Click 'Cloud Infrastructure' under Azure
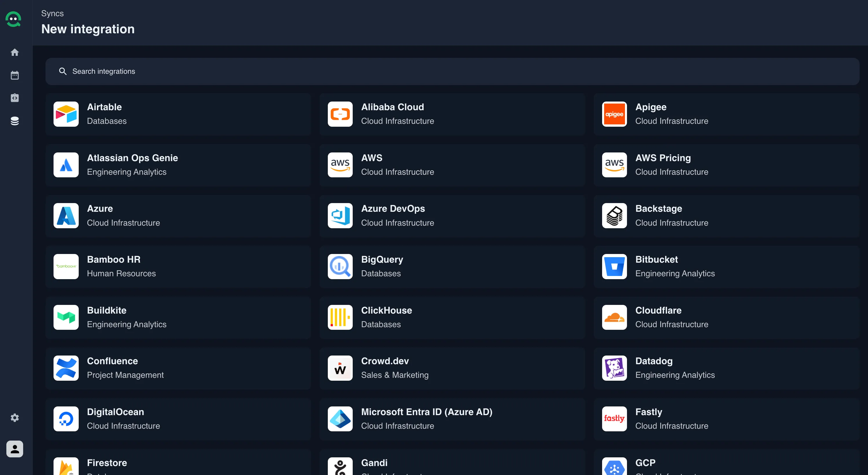Screen dimensions: 868x475 click(x=123, y=223)
